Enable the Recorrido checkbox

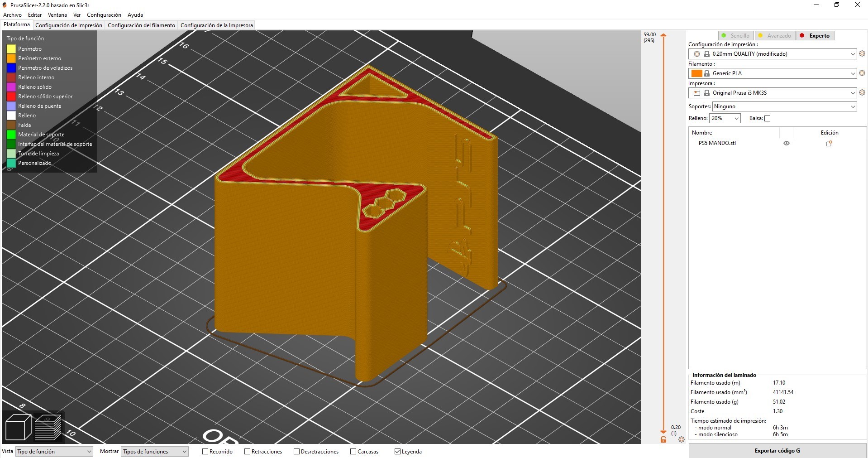205,451
